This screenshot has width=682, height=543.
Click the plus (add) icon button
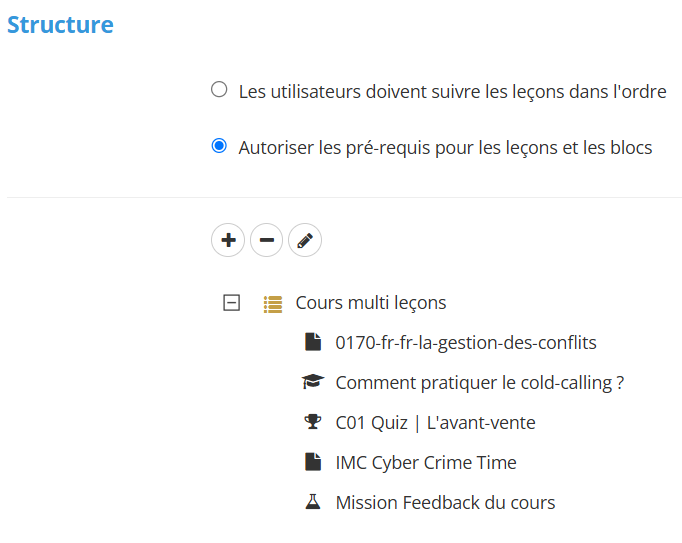point(228,240)
